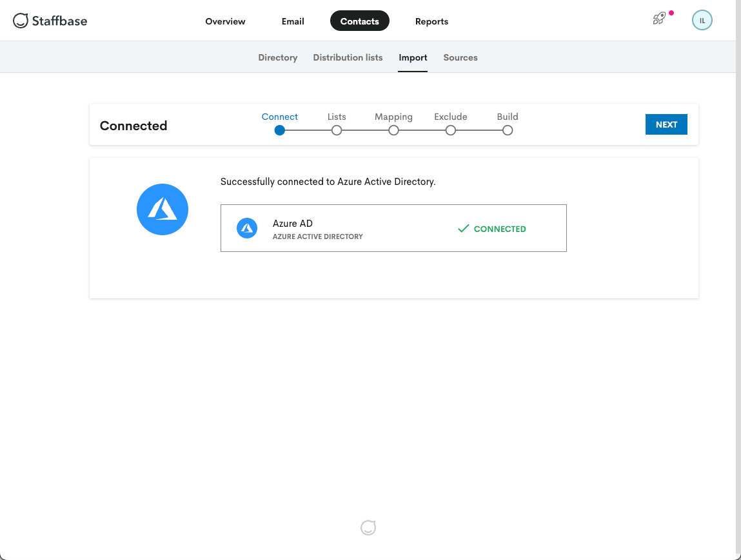The height and width of the screenshot is (560, 741).
Task: Select the Connect step circle
Action: (x=280, y=130)
